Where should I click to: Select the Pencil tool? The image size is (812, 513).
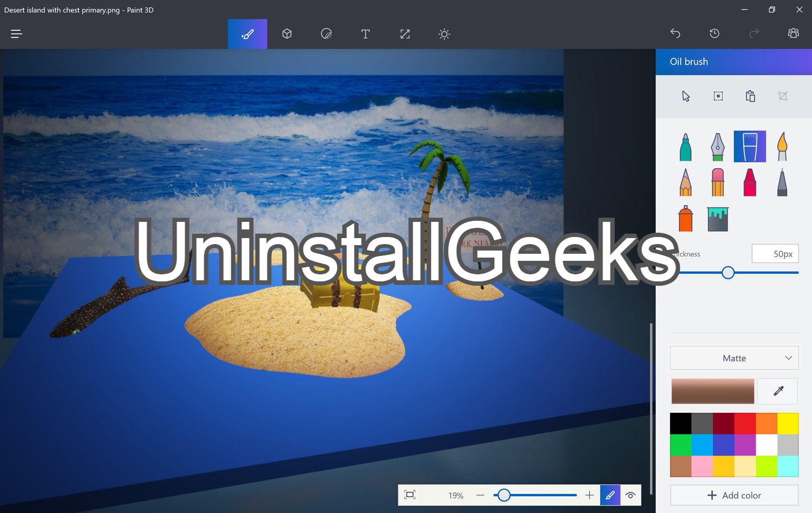(685, 182)
